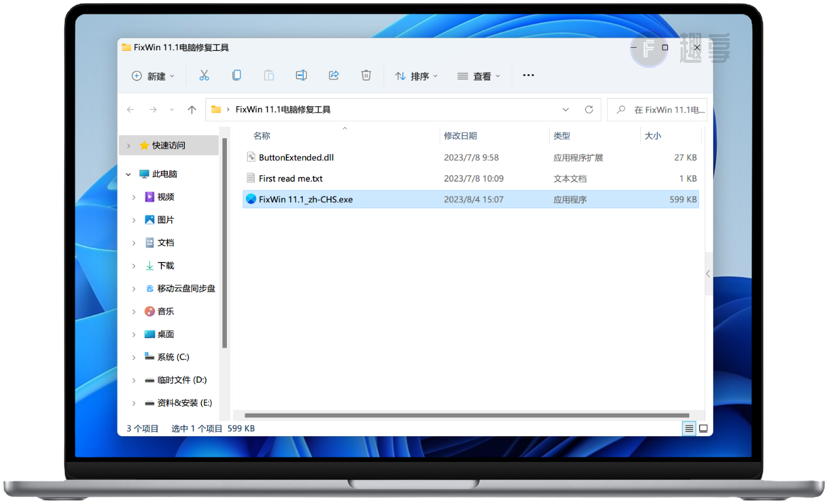Click the ButtonExtended.dll file icon
This screenshot has width=827, height=504.
(251, 157)
